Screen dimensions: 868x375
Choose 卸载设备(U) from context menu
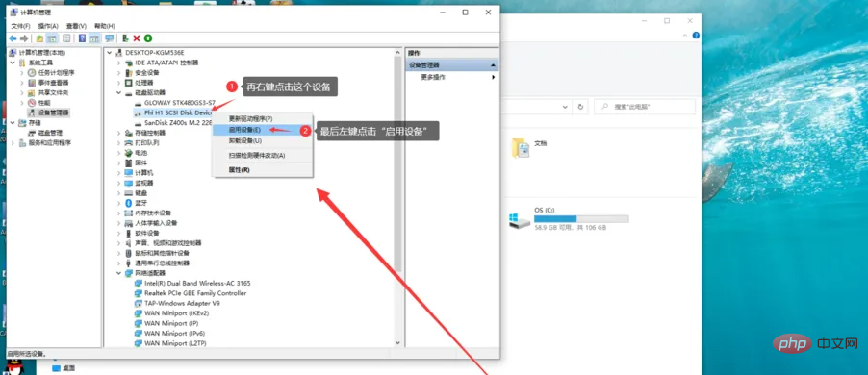263,141
